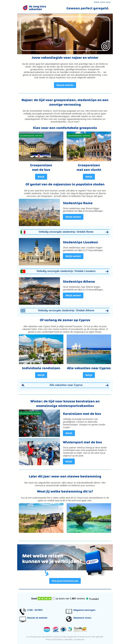130x644 pixels.
Task: Click the Privacy & Disclaimer footer link
Action: (54, 639)
